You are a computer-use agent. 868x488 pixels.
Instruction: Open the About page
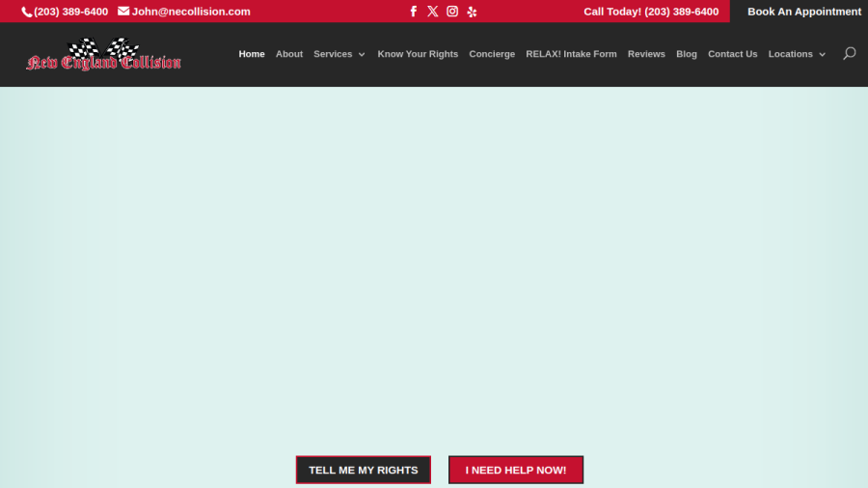point(289,54)
